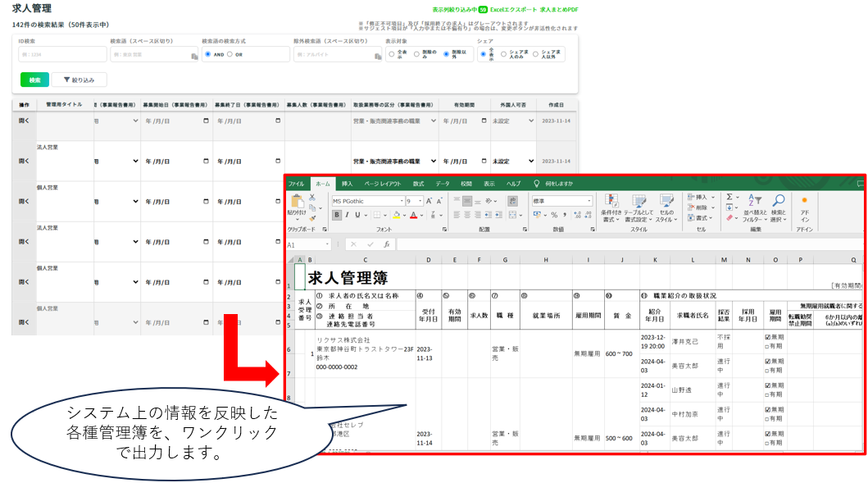Select the OR search method radio button
Screen dimensions: 868x483
coord(229,54)
